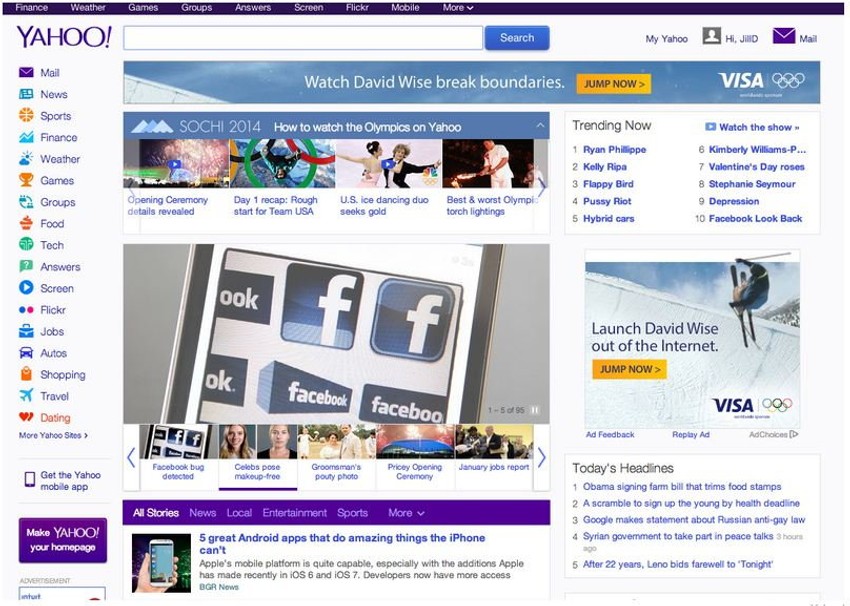Open Leno bids farewell to Tonight headline
Image resolution: width=850 pixels, height=606 pixels.
click(x=678, y=564)
